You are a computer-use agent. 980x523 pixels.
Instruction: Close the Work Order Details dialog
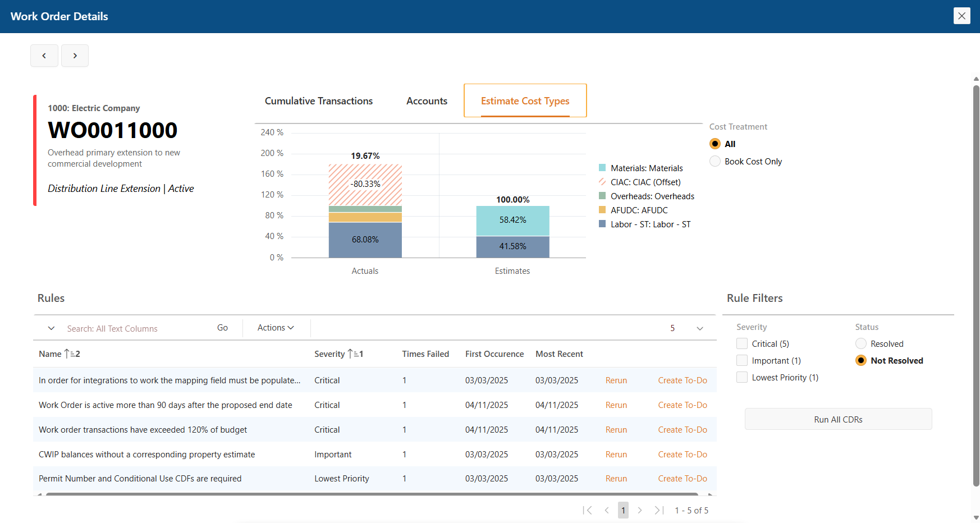click(x=961, y=16)
